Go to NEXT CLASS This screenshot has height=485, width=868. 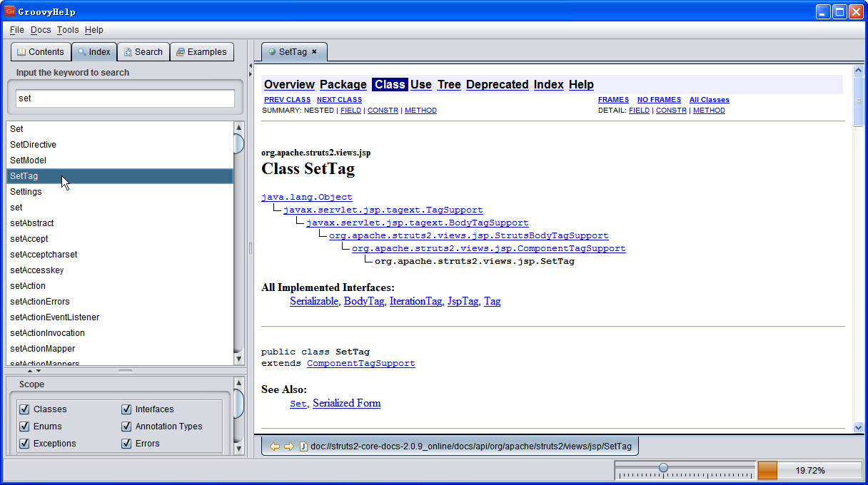[339, 100]
